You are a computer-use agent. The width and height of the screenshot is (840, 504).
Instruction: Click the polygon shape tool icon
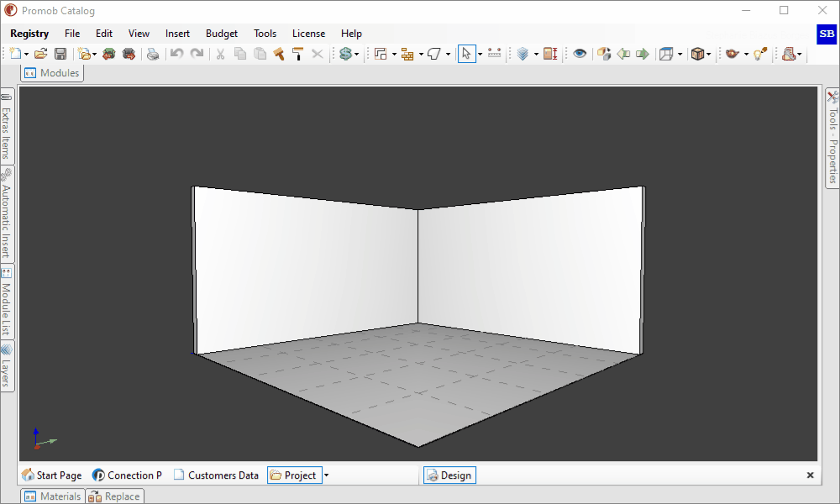point(434,54)
